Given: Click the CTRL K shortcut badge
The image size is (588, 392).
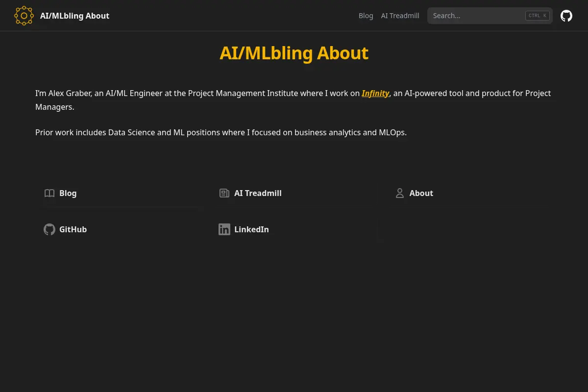Looking at the screenshot, I should tap(538, 16).
